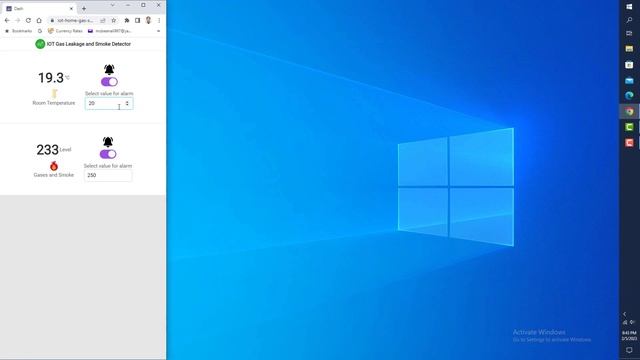
Task: Click the address bar URL
Action: pos(75,20)
